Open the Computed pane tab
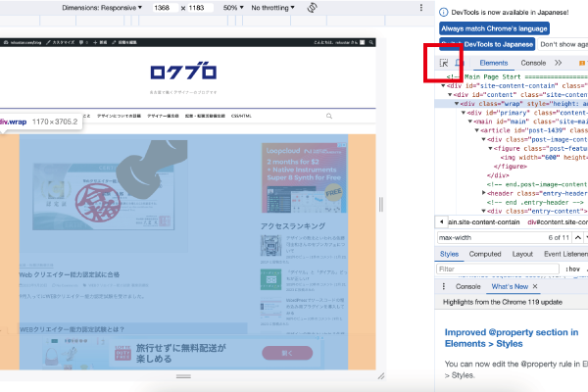588x392 pixels. click(485, 254)
